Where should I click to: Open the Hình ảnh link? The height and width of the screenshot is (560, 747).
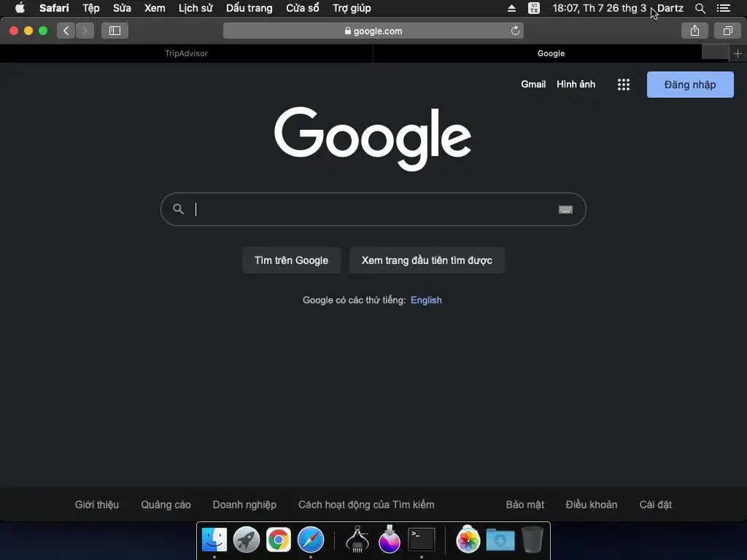tap(576, 85)
